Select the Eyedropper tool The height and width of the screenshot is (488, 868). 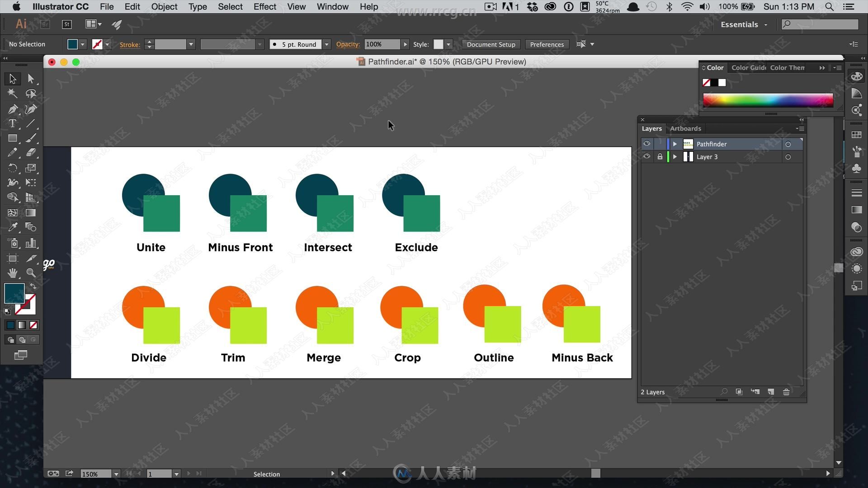click(11, 227)
